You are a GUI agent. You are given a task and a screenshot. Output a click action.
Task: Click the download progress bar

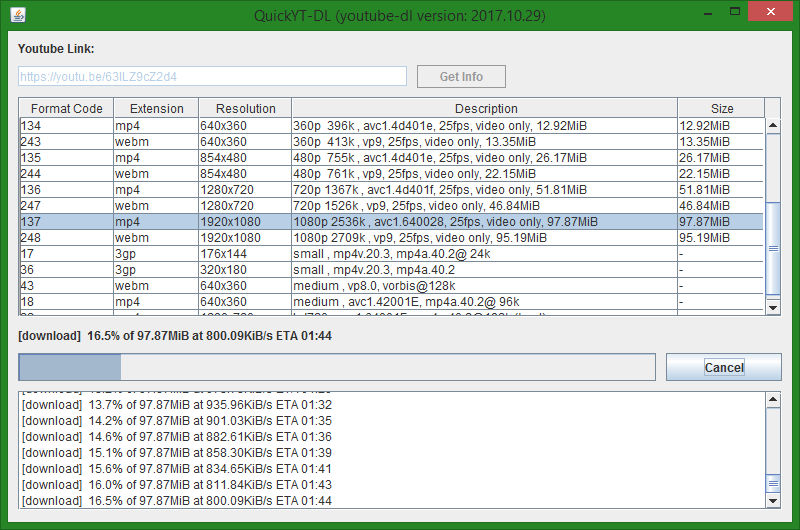tap(337, 367)
